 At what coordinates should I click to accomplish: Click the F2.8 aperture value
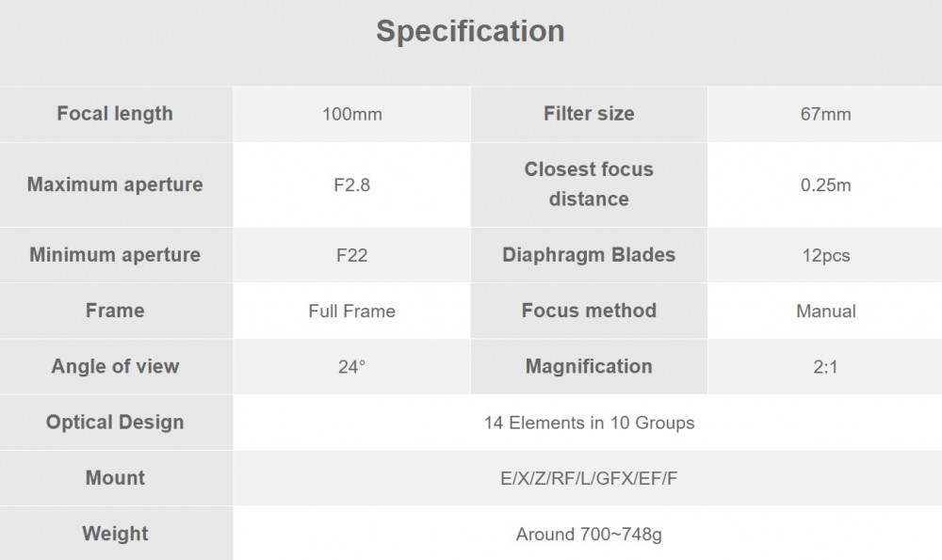tap(352, 184)
